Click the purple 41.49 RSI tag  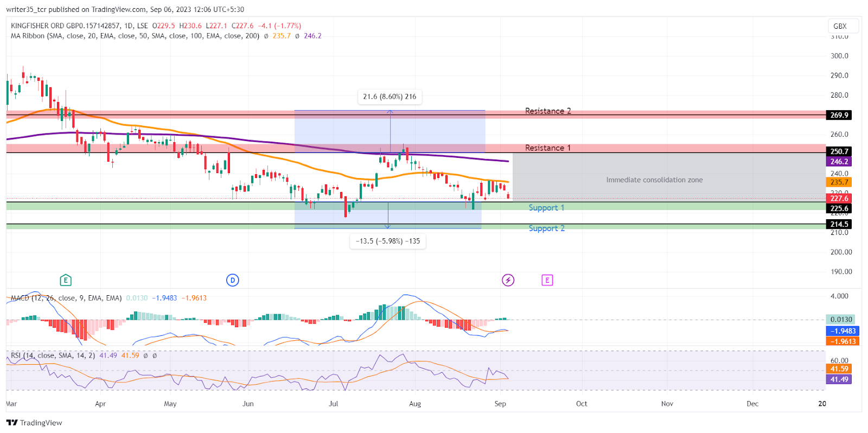click(x=839, y=379)
